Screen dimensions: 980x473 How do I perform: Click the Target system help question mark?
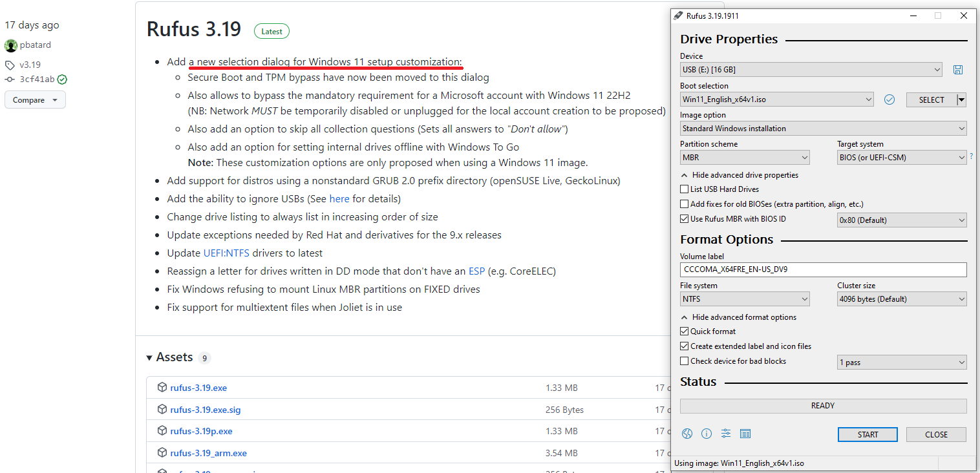[x=971, y=157]
